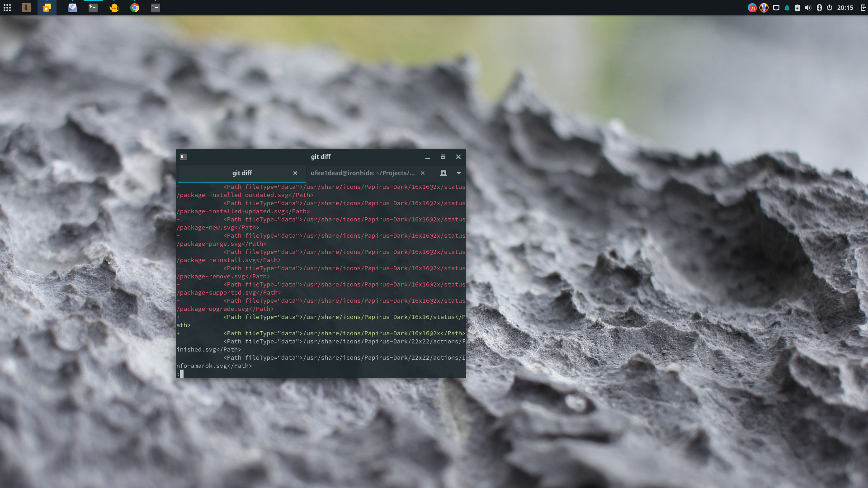Image resolution: width=868 pixels, height=488 pixels.
Task: Click the git diff window title
Action: click(x=321, y=157)
